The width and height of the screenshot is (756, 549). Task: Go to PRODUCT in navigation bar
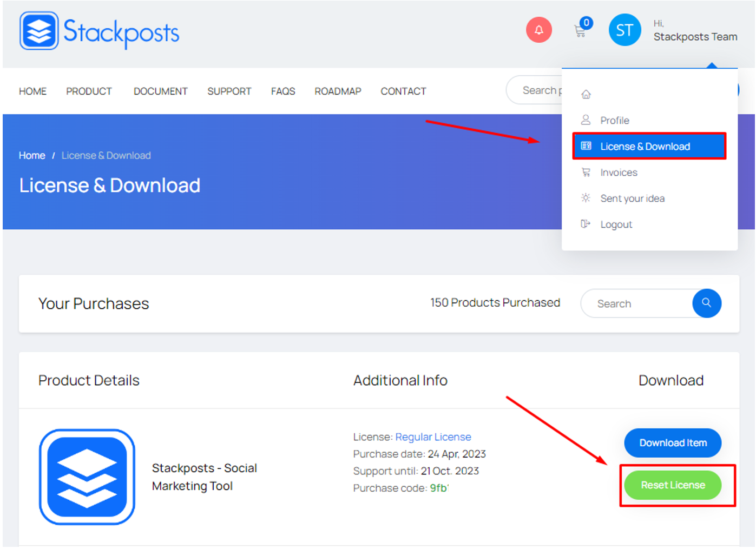click(x=89, y=91)
